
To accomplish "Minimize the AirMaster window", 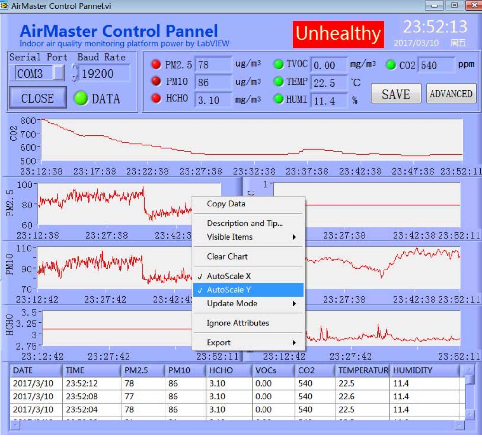I will click(434, 5).
